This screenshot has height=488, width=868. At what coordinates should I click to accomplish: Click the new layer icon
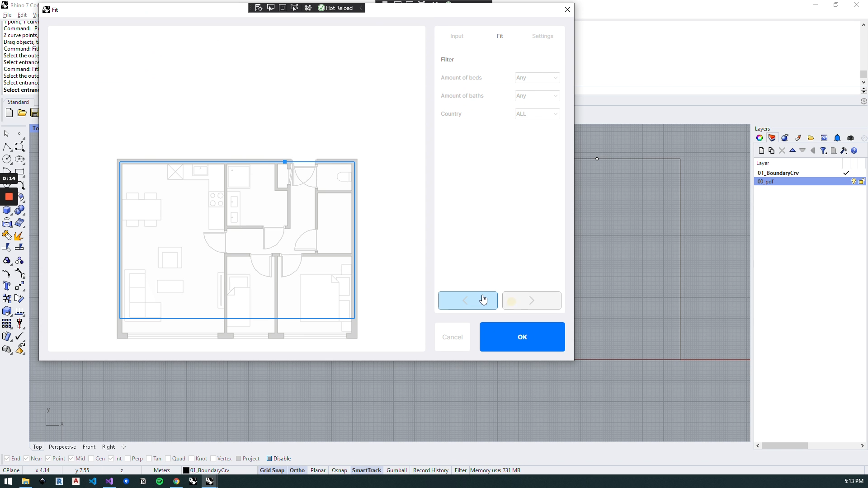point(761,151)
